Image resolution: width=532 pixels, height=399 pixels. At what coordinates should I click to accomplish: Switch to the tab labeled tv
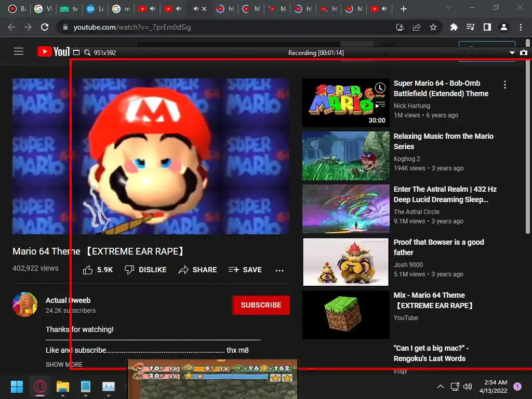(69, 9)
